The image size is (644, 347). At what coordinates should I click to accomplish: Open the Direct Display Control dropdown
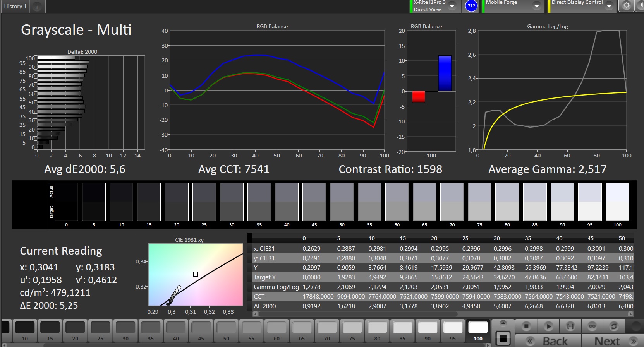pos(609,6)
